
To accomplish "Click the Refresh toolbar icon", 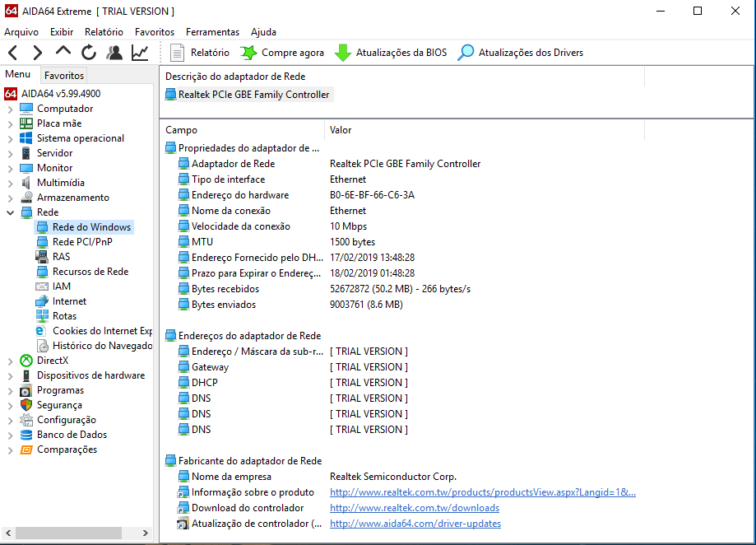I will tap(89, 53).
